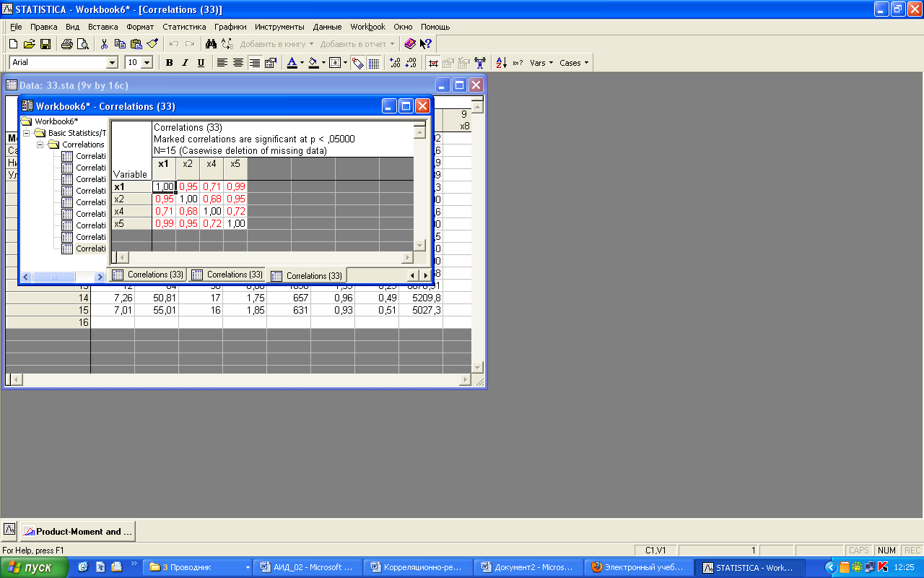Open the Arial font name dropdown

112,63
